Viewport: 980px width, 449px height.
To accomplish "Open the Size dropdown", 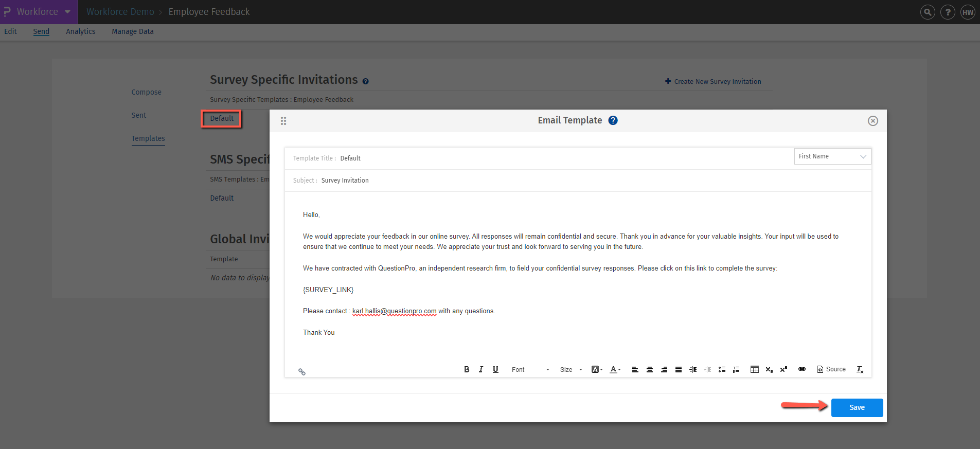I will pyautogui.click(x=571, y=369).
